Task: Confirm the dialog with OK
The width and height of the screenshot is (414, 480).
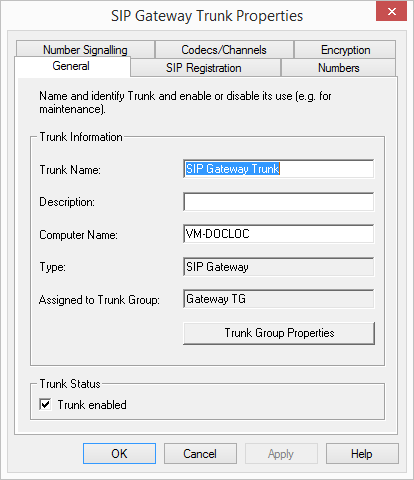Action: (x=119, y=453)
